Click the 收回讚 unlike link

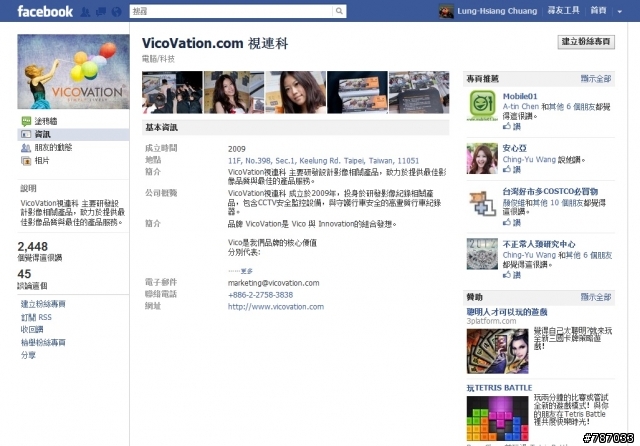[x=32, y=329]
